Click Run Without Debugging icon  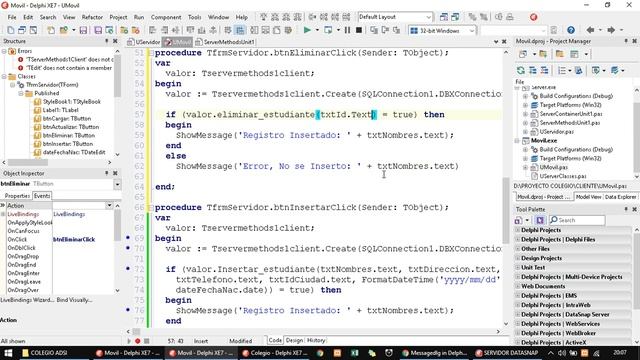tap(328, 30)
